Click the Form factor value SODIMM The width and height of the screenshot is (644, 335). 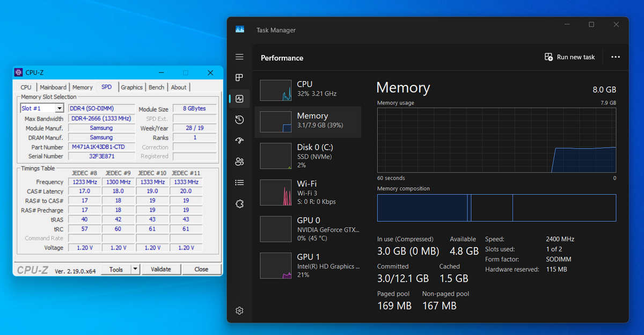click(x=559, y=259)
